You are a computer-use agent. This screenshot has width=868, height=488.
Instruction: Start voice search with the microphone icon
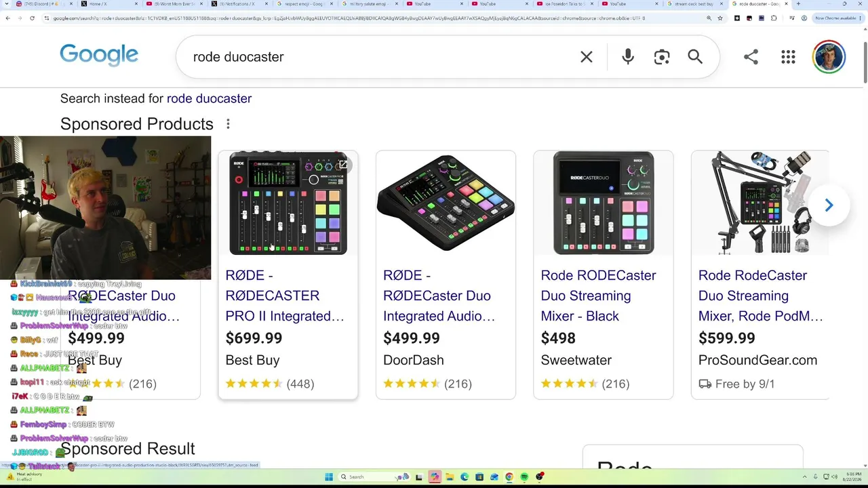point(628,57)
